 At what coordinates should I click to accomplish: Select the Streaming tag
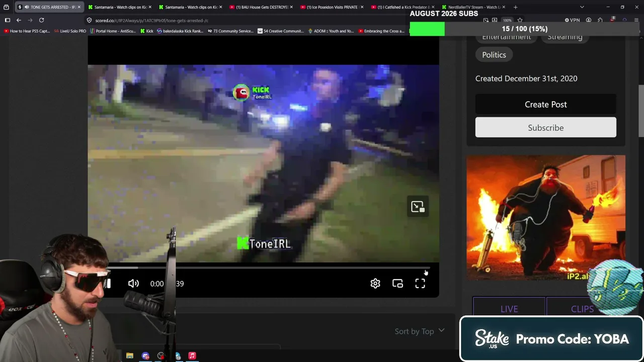coord(565,38)
